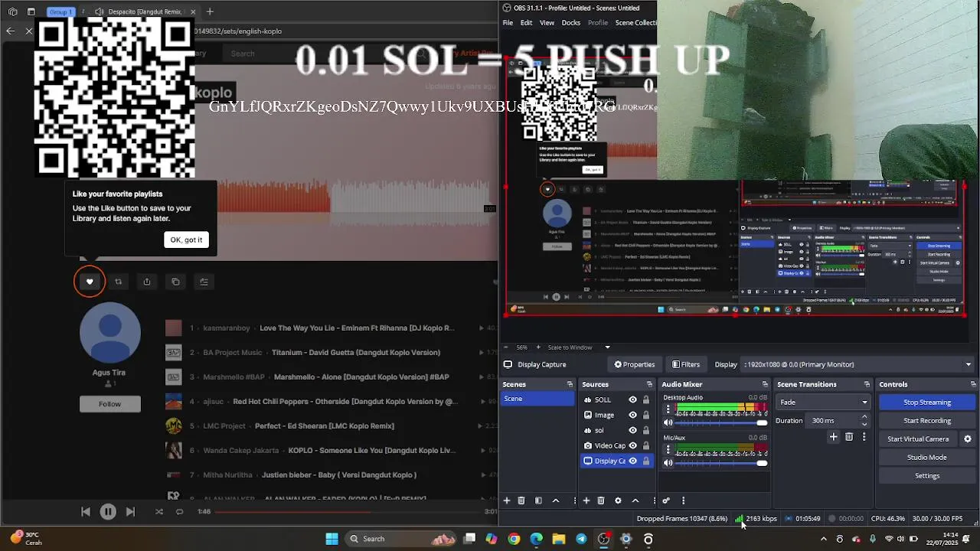Click the Stop Streaming button

pos(927,403)
